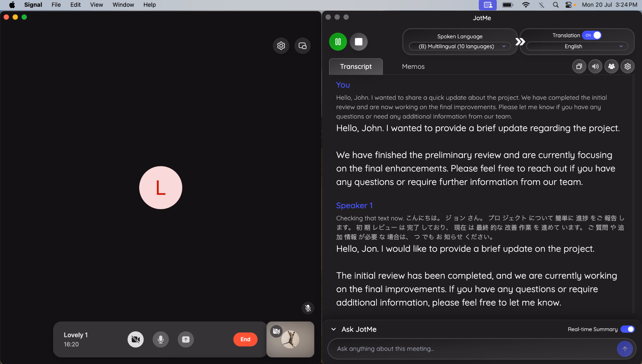
Task: Click the Speaker 1 label
Action: tap(354, 205)
